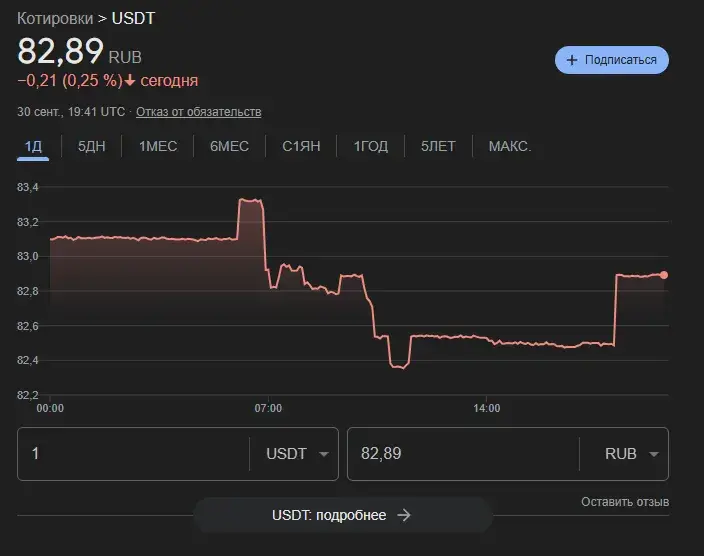This screenshot has width=704, height=556.
Task: Click the 82,89 RUB amount field
Action: [463, 454]
